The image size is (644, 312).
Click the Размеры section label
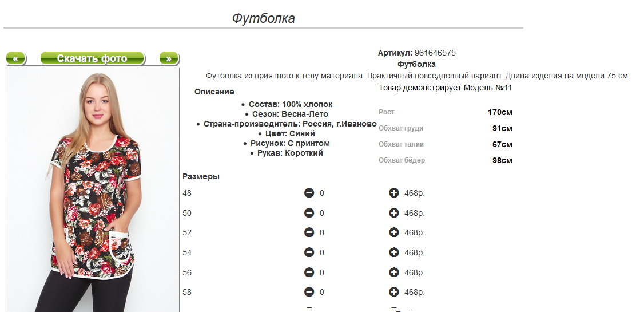click(201, 177)
